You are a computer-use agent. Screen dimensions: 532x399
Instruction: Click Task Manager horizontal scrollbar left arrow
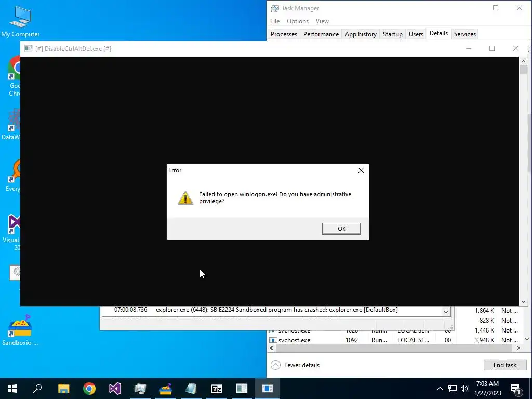271,348
